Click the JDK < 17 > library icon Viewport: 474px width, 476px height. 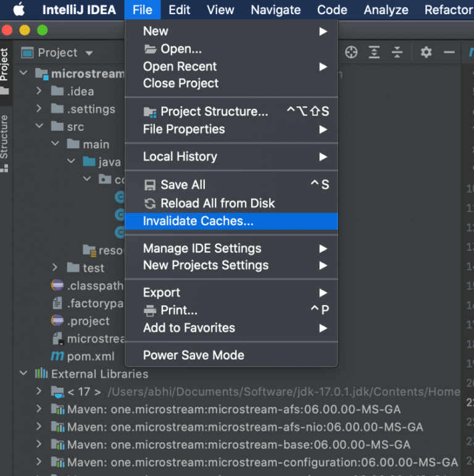click(57, 391)
